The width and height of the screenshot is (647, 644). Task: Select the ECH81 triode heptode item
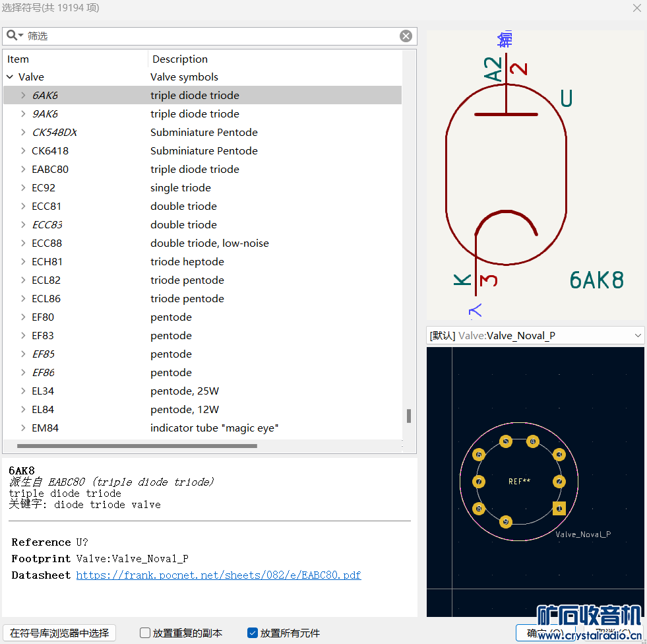[202, 262]
